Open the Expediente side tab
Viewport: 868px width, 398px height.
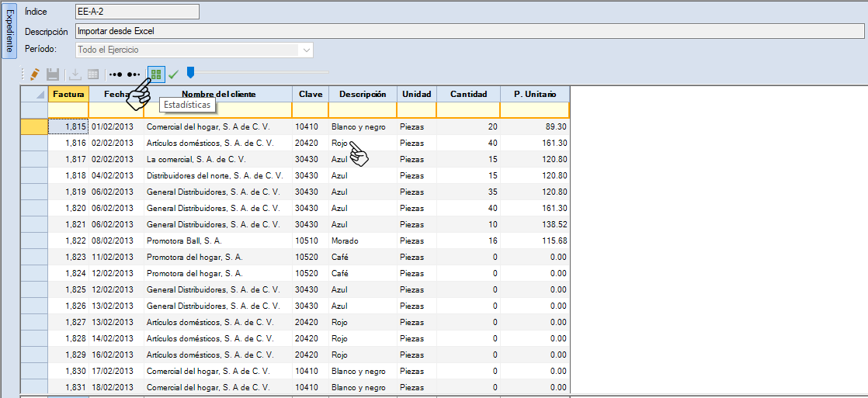[9, 31]
